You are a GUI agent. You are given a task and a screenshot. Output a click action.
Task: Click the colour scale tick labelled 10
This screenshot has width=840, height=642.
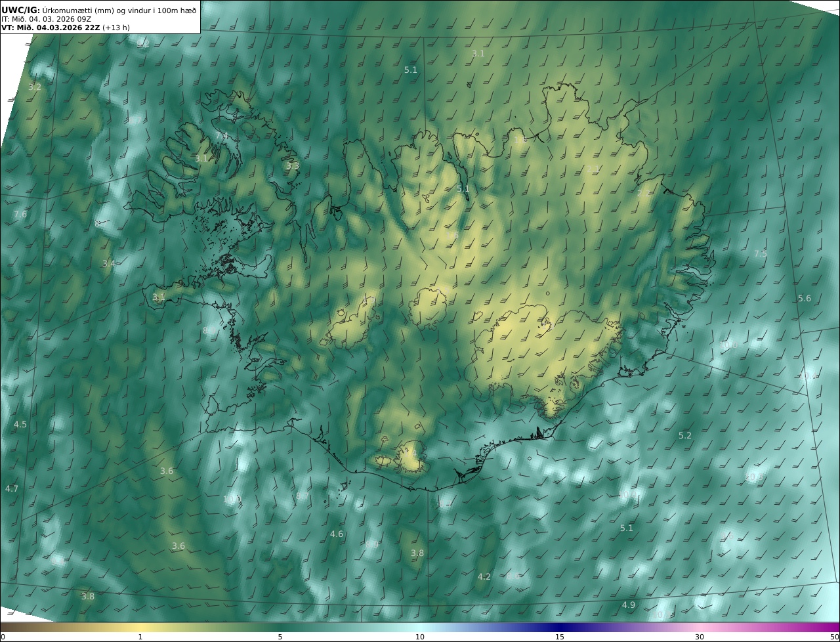420,636
